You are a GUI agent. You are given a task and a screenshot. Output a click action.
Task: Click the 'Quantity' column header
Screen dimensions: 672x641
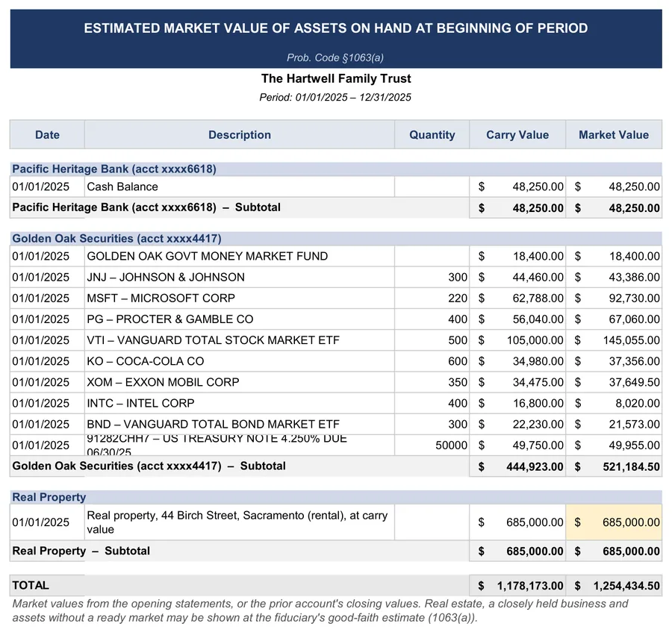pos(432,134)
